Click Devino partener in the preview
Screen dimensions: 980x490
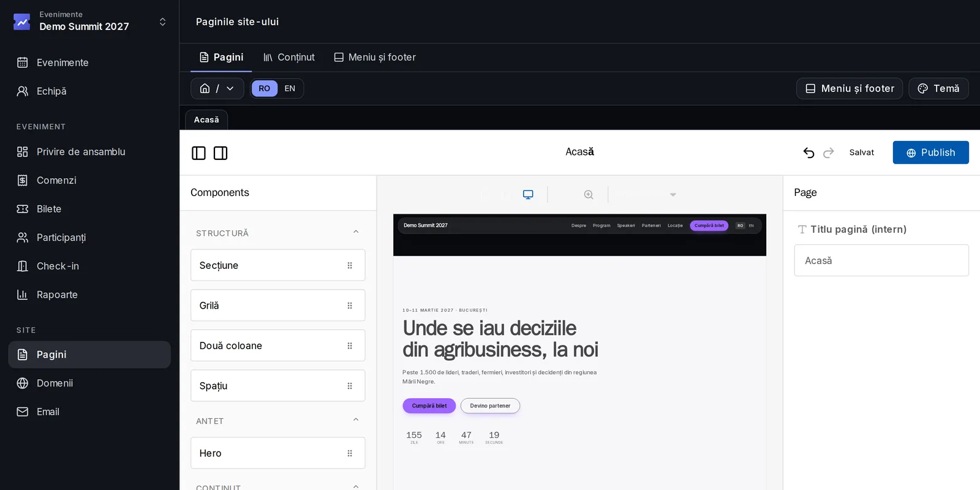tap(490, 406)
